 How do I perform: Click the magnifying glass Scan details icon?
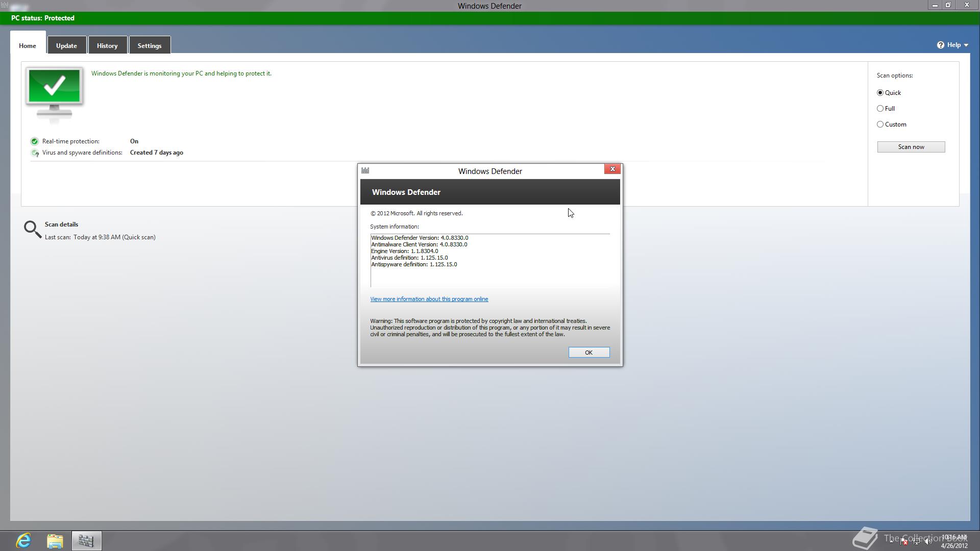coord(32,230)
